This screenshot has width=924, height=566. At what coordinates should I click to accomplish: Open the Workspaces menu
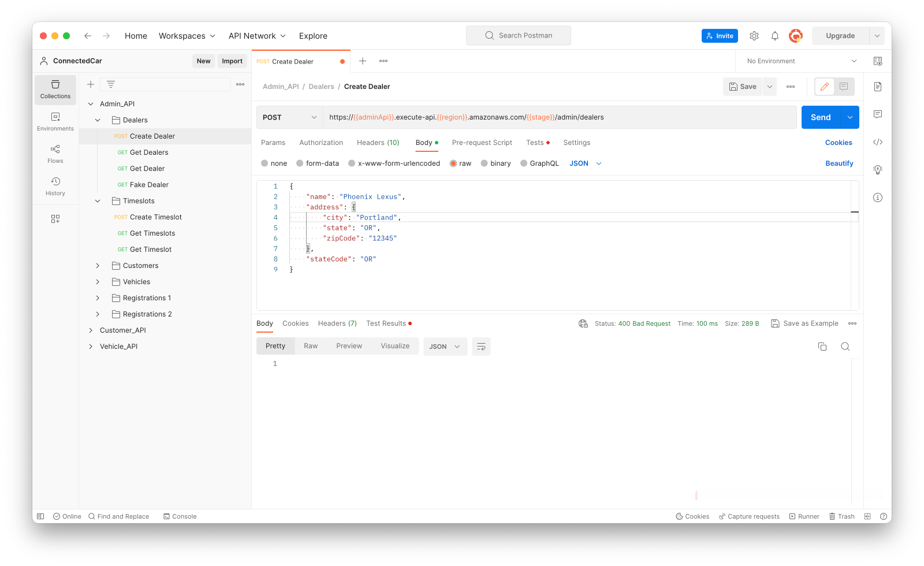click(x=187, y=36)
